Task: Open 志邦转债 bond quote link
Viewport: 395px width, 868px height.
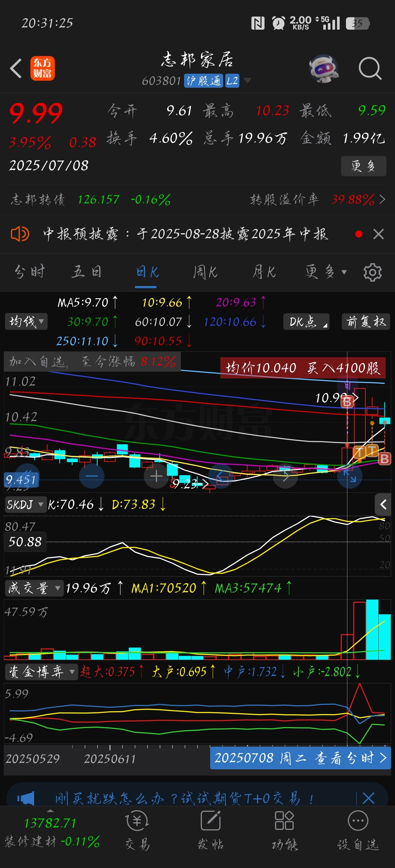Action: [x=90, y=200]
